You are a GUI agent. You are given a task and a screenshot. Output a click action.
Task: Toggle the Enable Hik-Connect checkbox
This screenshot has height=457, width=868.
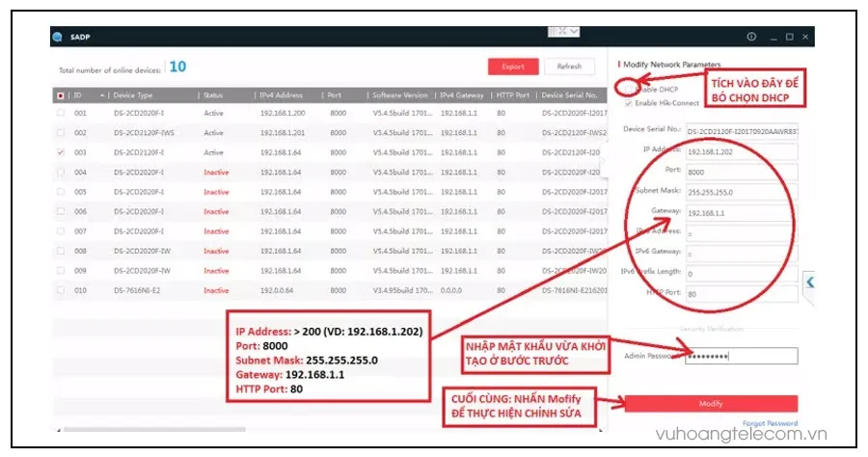click(x=628, y=102)
